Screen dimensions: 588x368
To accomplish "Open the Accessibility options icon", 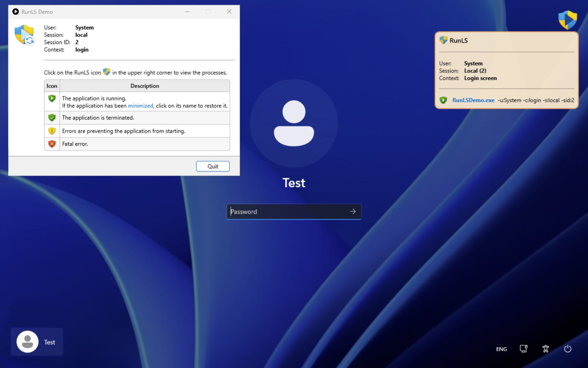I will click(546, 348).
